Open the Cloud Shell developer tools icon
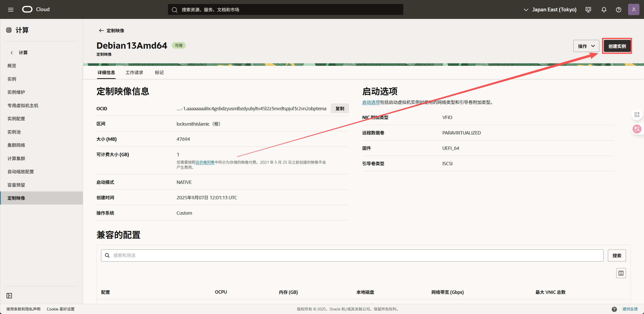The image size is (644, 314). point(588,10)
